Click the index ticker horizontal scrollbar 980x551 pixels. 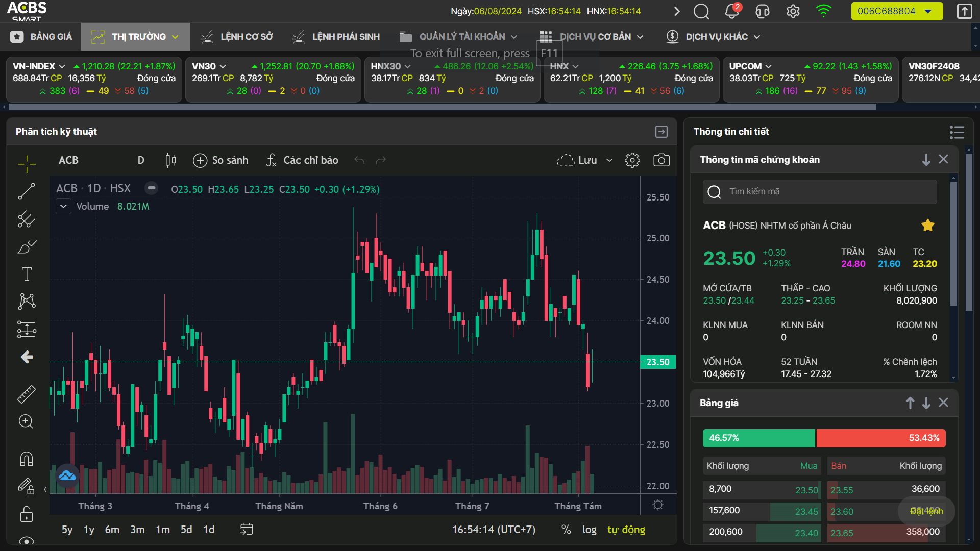[442, 107]
